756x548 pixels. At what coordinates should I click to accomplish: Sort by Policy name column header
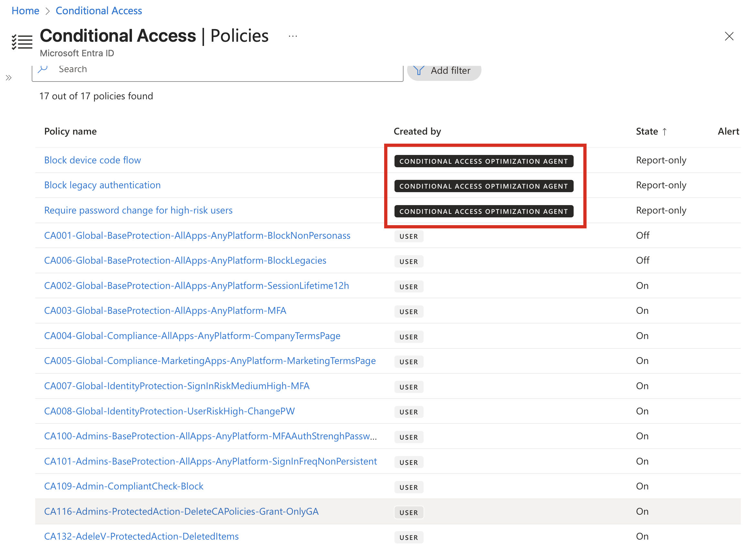point(70,131)
